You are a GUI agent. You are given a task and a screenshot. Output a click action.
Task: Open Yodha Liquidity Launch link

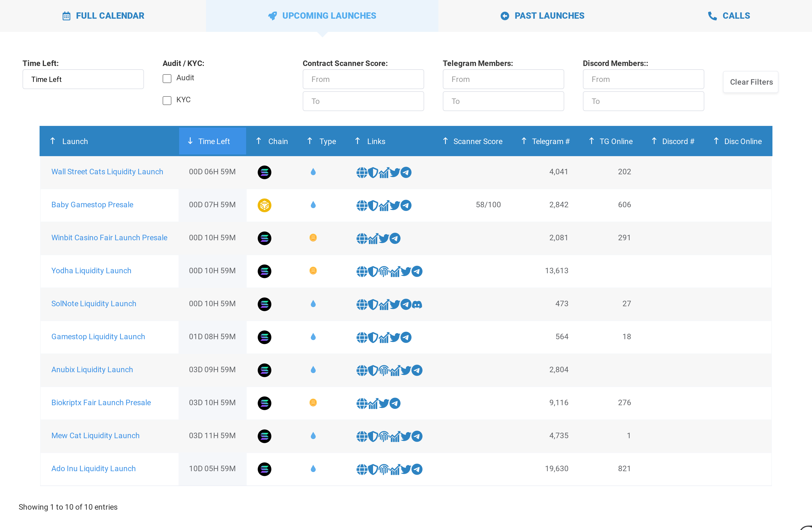tap(91, 271)
